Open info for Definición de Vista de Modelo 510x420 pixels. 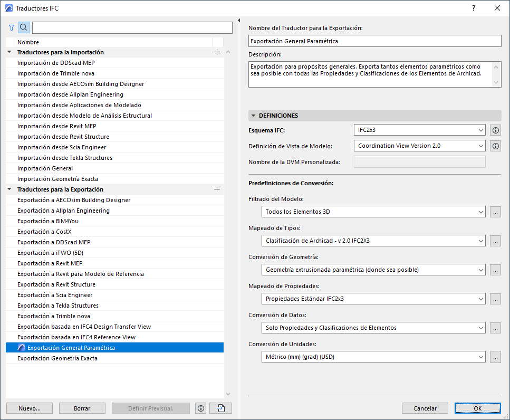[x=495, y=146]
